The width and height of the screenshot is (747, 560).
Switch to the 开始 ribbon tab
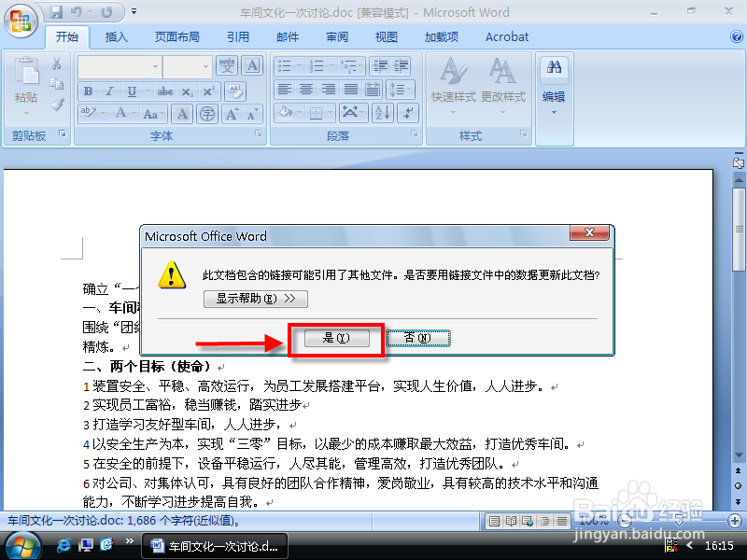(67, 36)
